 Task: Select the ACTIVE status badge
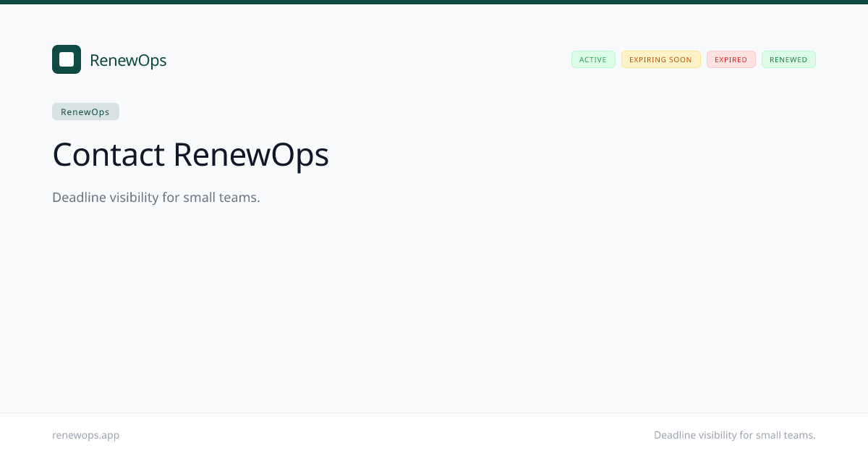[593, 59]
